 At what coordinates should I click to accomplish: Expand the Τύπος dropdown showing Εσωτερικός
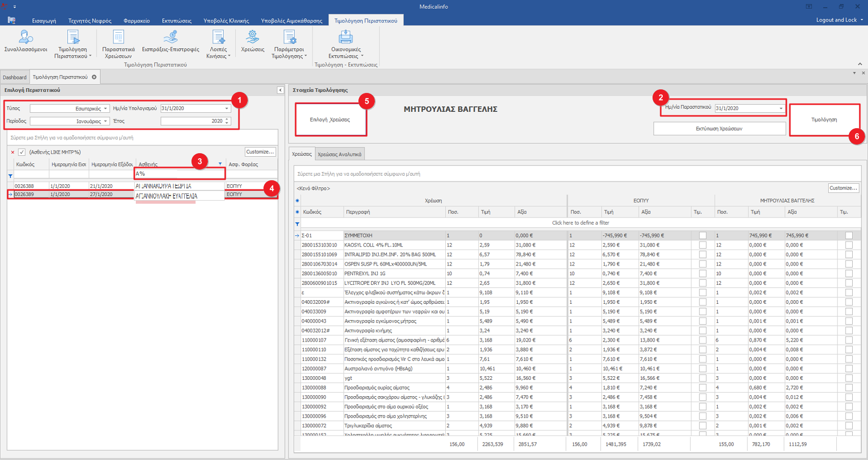tap(105, 109)
